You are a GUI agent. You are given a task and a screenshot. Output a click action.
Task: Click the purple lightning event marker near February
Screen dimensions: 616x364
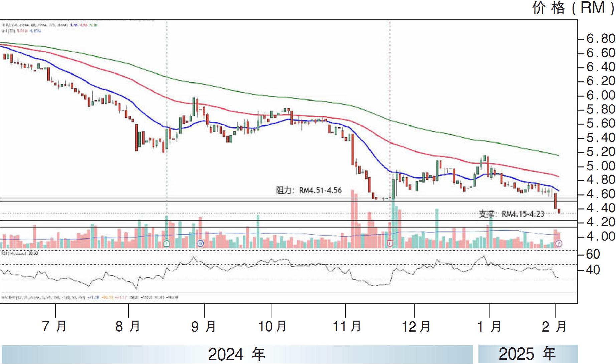click(559, 244)
